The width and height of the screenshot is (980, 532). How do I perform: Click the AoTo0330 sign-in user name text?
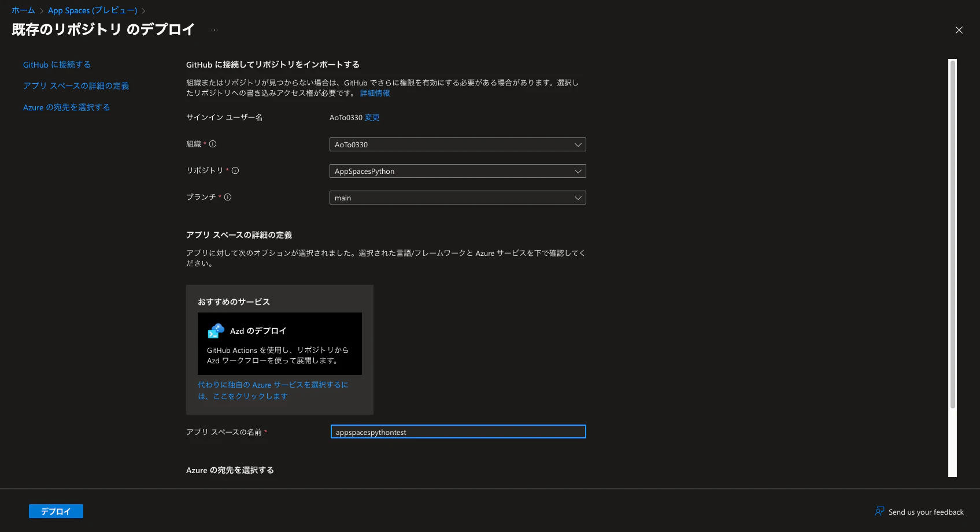point(346,117)
